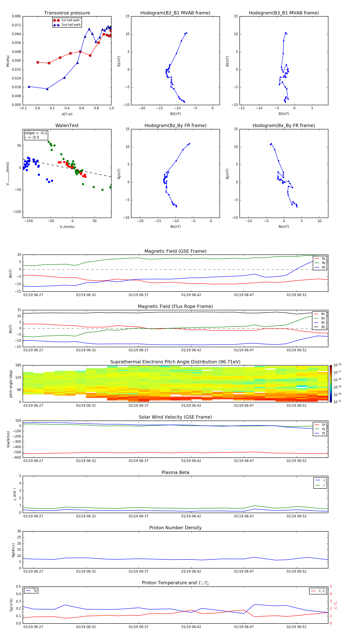Click the "Bx(nT)" x-axis label
This screenshot has height=644, width=351.
pyautogui.click(x=284, y=227)
